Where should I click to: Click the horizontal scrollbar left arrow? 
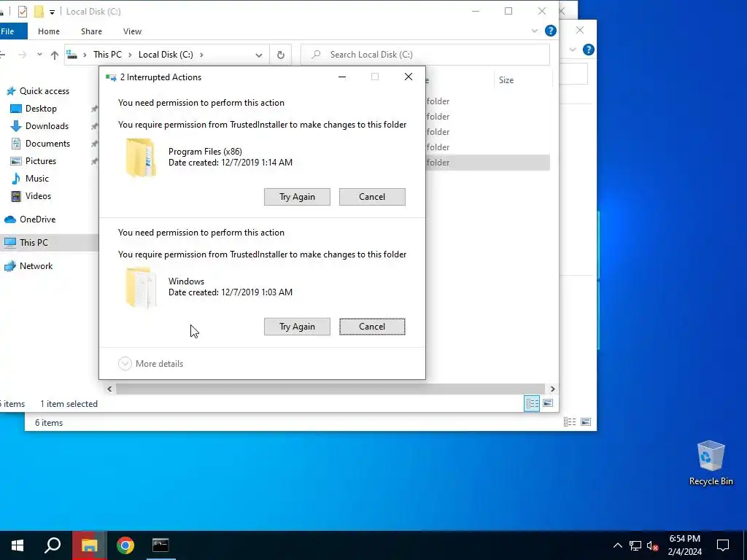[x=109, y=389]
